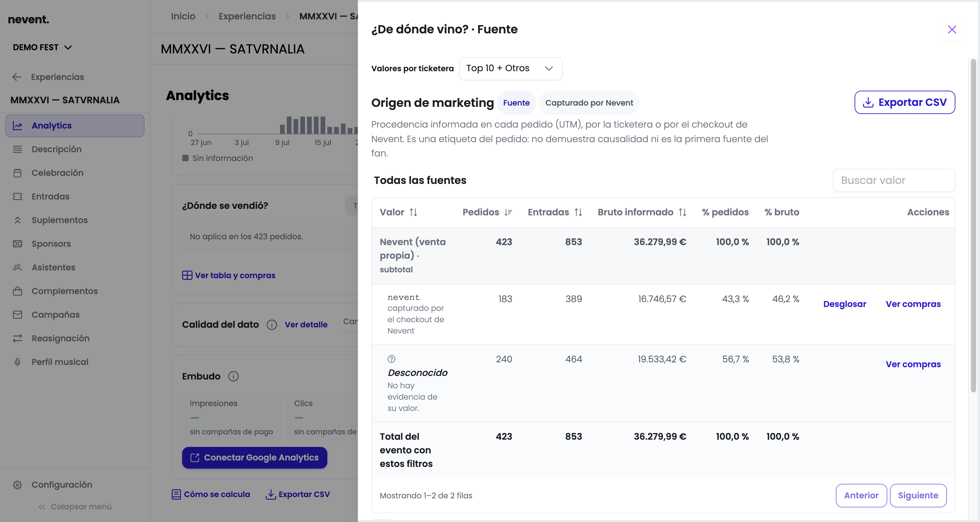Sort table by Entradas column arrows
This screenshot has height=522, width=980.
[x=578, y=212]
